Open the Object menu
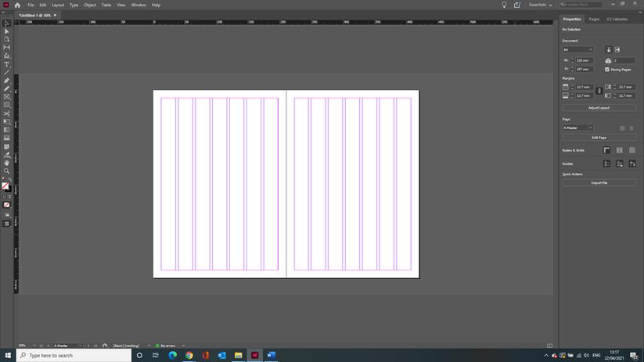 (x=90, y=5)
